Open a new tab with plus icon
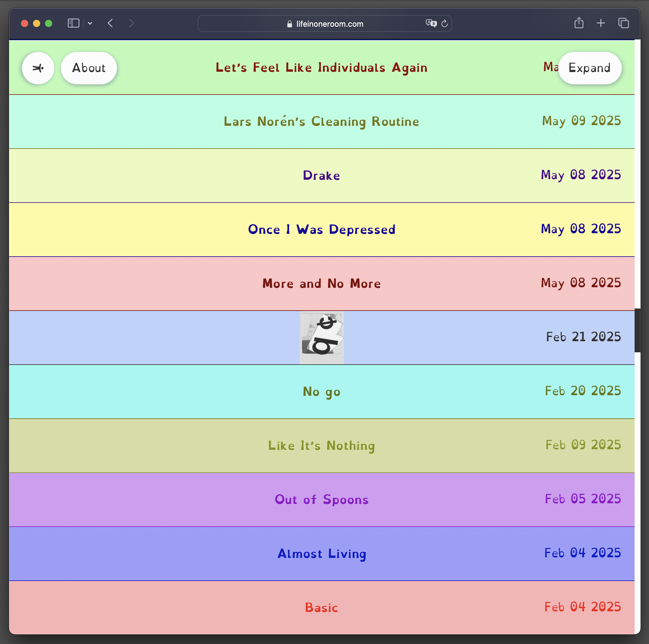 (x=601, y=23)
